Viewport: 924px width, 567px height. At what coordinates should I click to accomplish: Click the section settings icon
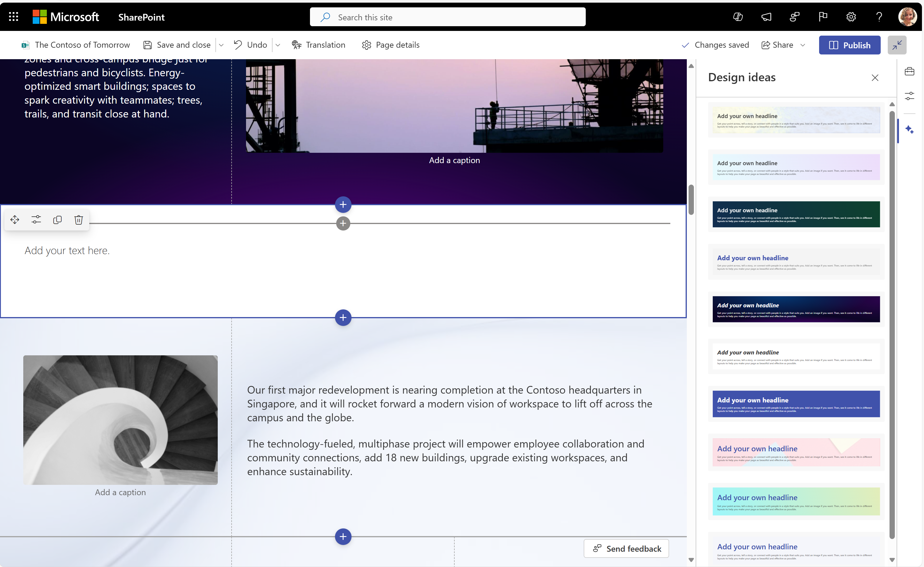(x=36, y=219)
